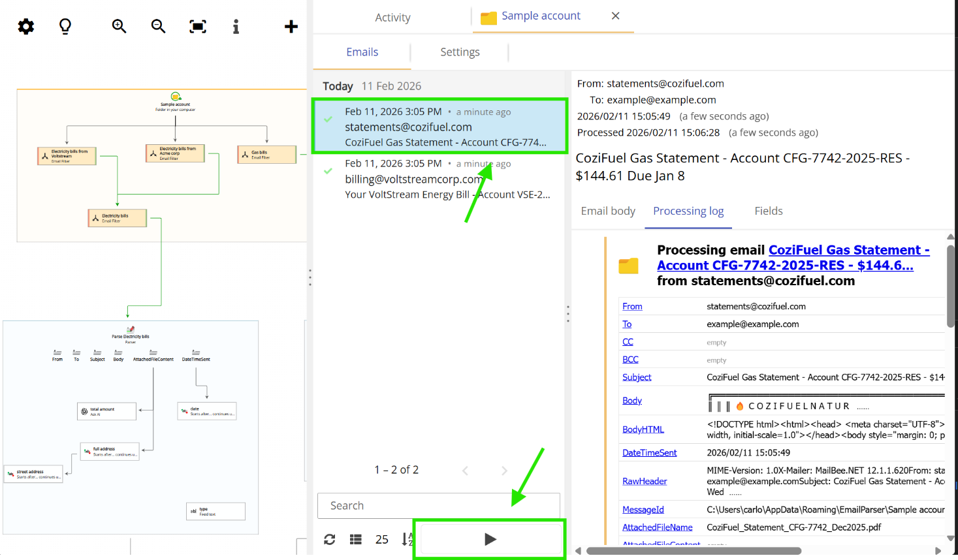Switch to the Email body tab

[x=607, y=210]
